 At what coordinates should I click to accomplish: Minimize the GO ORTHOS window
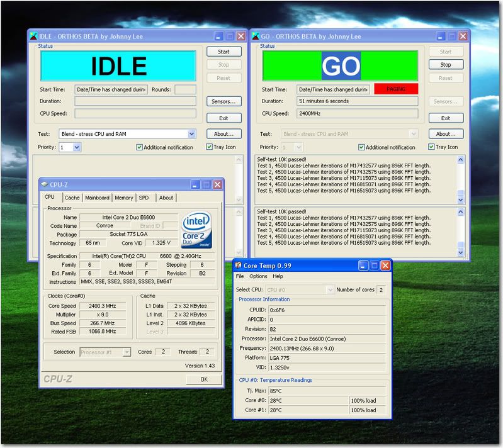coord(441,36)
